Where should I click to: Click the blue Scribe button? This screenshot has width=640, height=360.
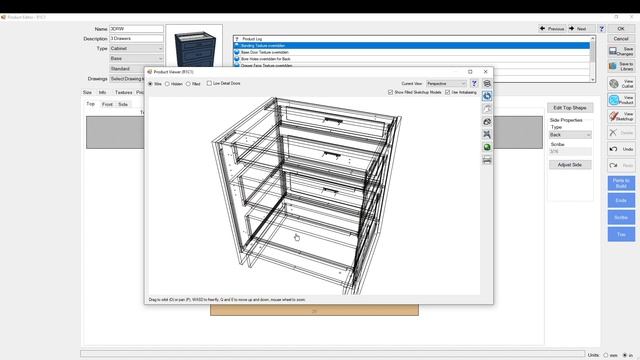[621, 218]
